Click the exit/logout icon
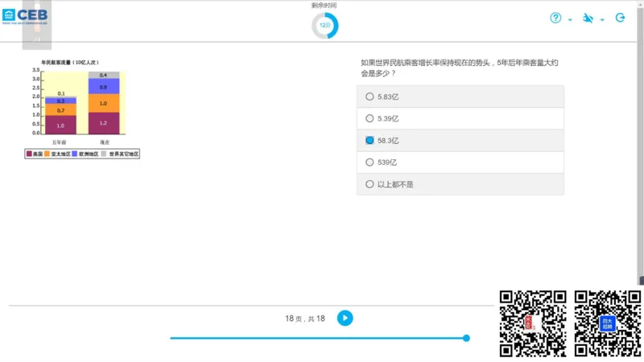 (x=620, y=18)
